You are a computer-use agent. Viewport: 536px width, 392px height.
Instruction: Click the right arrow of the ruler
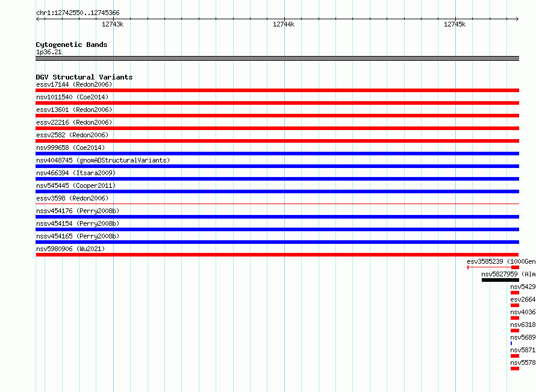point(517,19)
